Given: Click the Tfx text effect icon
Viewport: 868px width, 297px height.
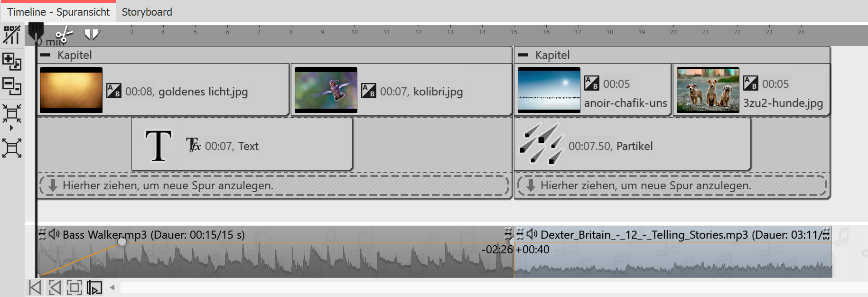Looking at the screenshot, I should coord(193,145).
